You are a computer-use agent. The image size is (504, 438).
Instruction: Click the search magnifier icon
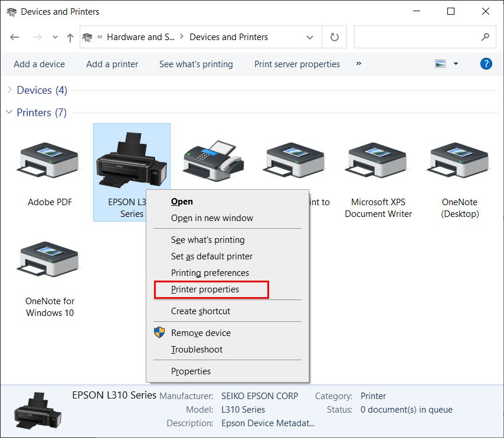pyautogui.click(x=485, y=37)
